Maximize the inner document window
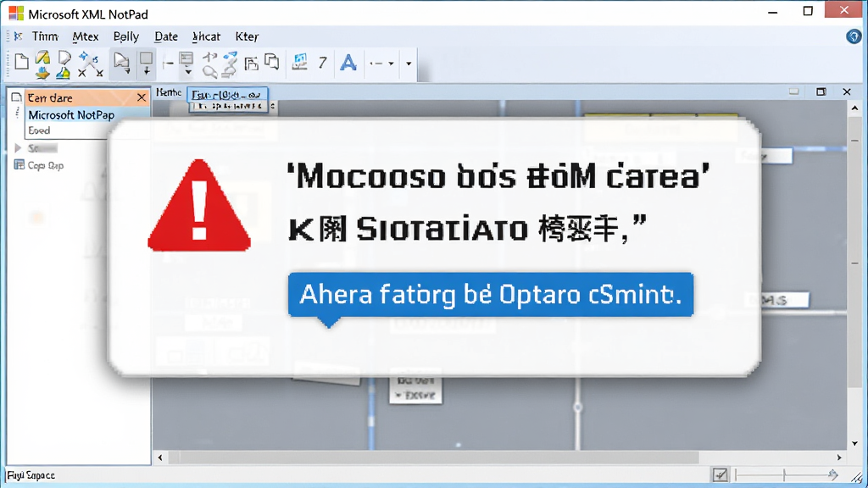The width and height of the screenshot is (868, 488). (821, 91)
